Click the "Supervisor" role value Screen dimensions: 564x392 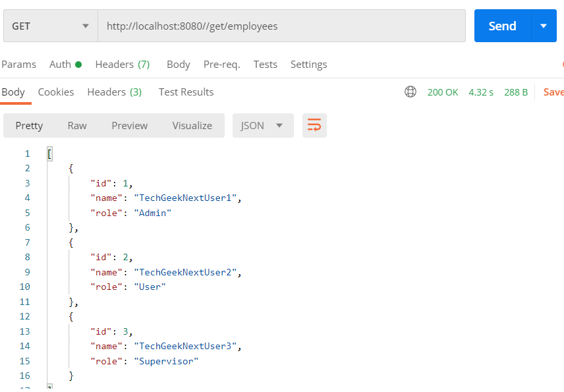[166, 361]
